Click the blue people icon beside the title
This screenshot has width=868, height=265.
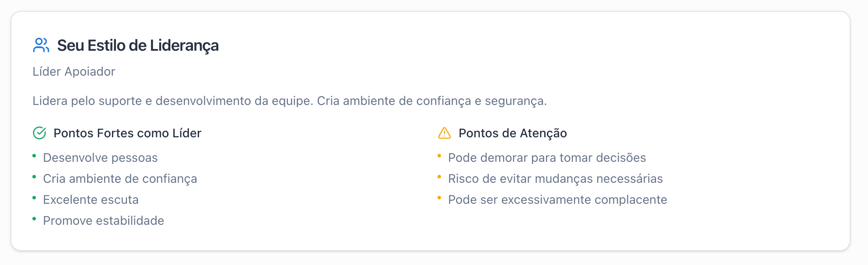point(40,45)
